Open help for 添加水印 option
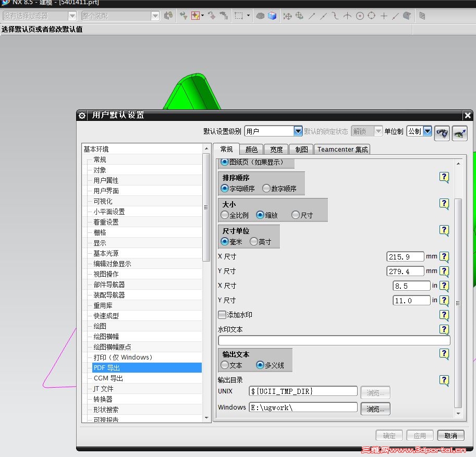 coord(444,315)
